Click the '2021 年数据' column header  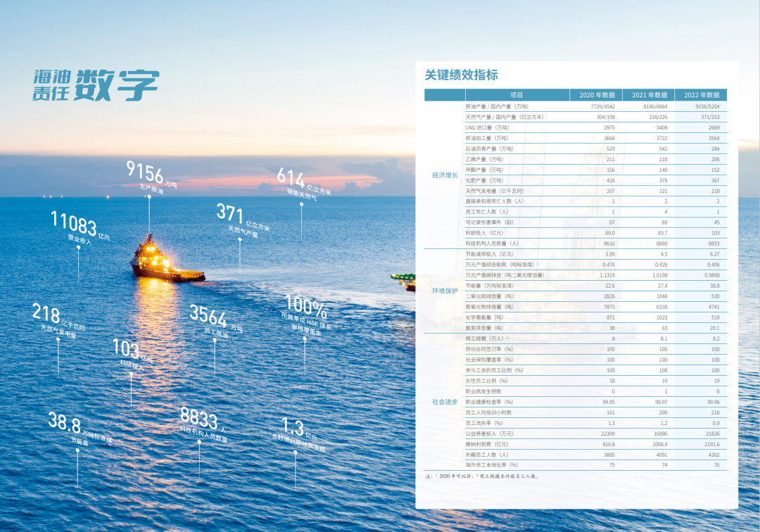pos(650,95)
